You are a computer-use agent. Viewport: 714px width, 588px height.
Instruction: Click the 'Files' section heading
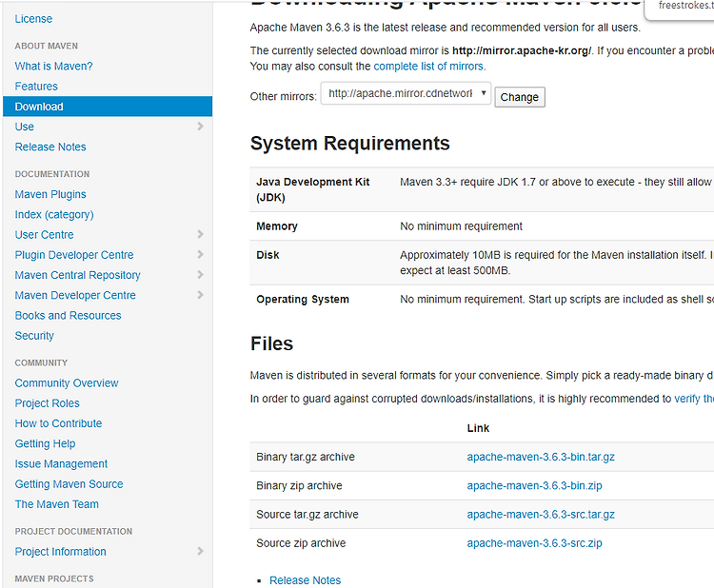pos(271,343)
